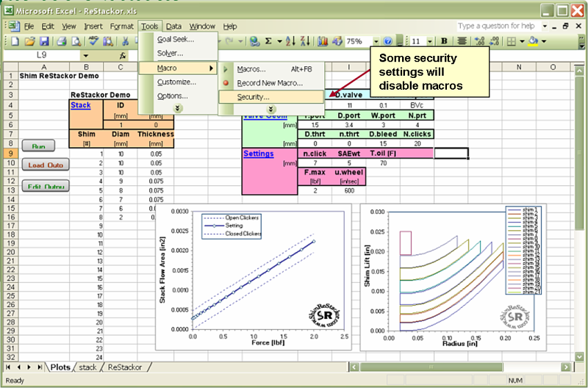588x388 pixels.
Task: Open the Fill Color dropdown arrow
Action: (x=544, y=41)
